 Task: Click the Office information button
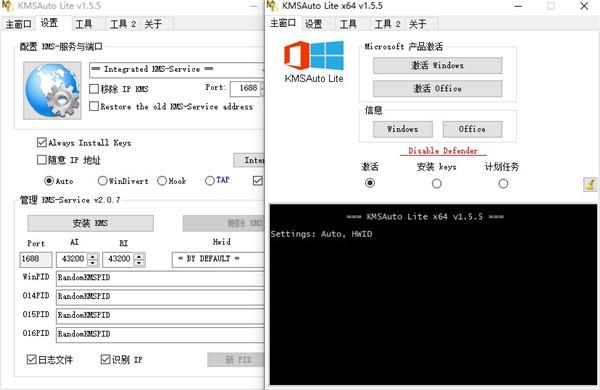472,129
